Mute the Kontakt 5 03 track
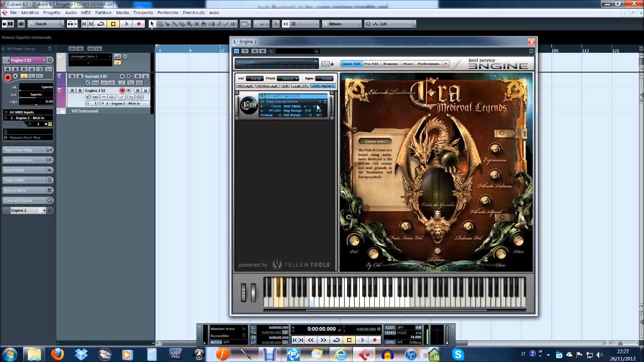644x362 pixels. [72, 76]
